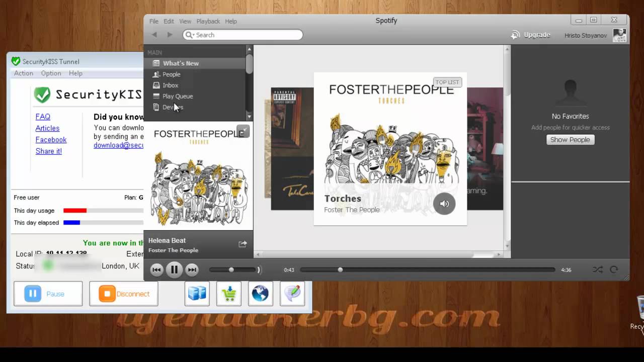
Task: Open the Spotify View menu
Action: point(185,21)
